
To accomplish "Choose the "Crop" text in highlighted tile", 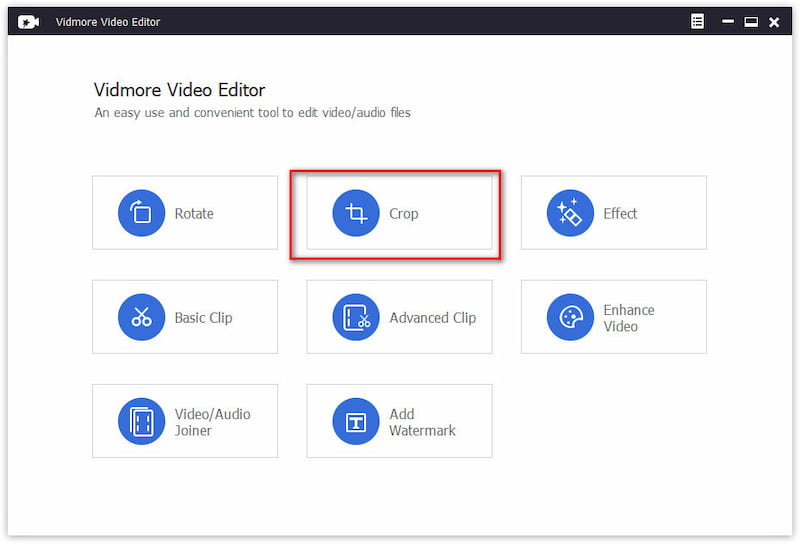I will click(x=404, y=214).
